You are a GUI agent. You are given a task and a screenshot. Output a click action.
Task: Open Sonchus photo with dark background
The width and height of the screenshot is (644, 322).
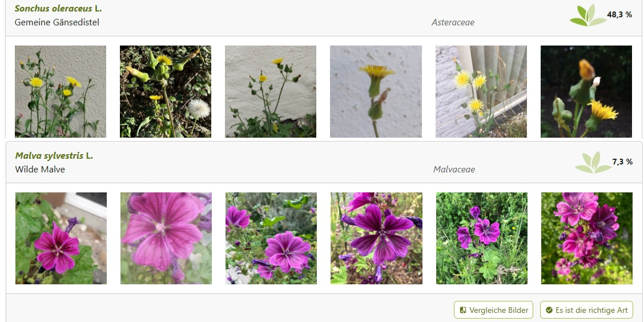point(586,91)
